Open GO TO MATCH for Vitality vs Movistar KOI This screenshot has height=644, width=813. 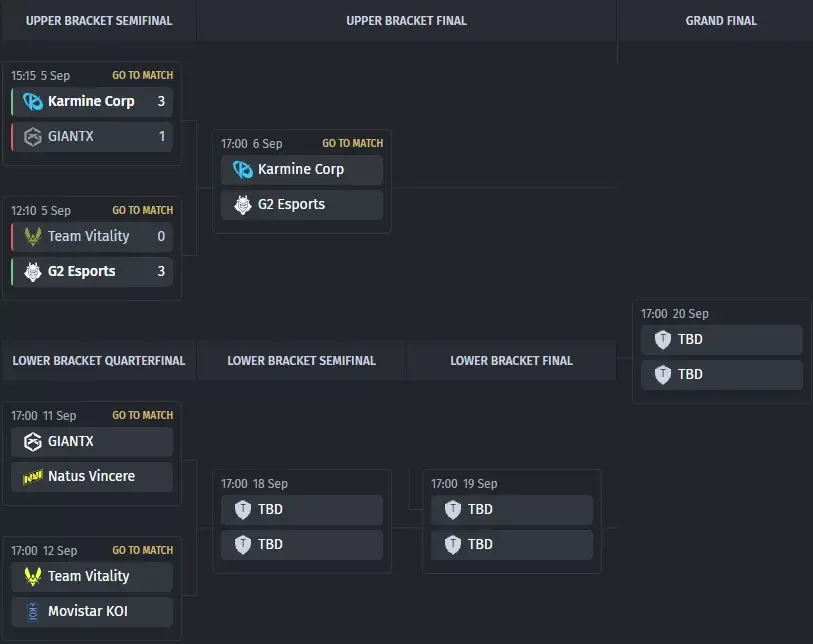[x=143, y=550]
